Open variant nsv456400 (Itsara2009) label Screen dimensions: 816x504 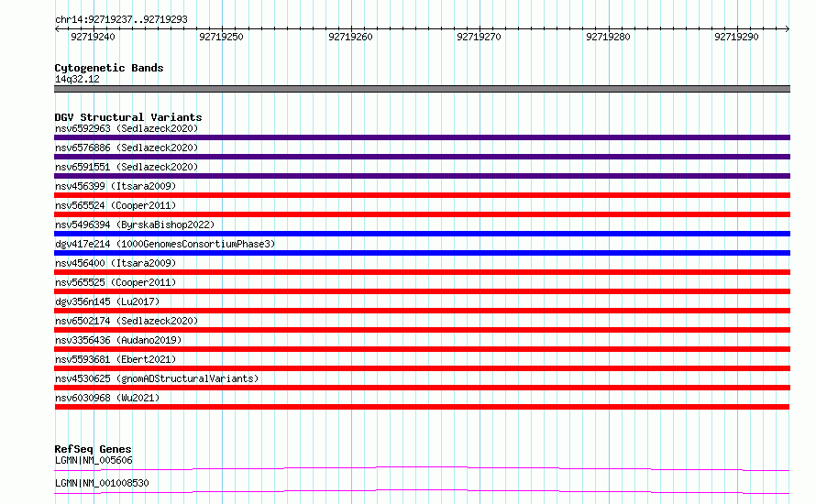116,263
